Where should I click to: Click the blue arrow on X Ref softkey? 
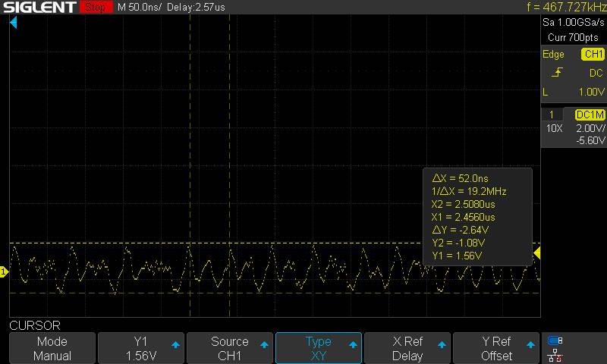pos(442,344)
